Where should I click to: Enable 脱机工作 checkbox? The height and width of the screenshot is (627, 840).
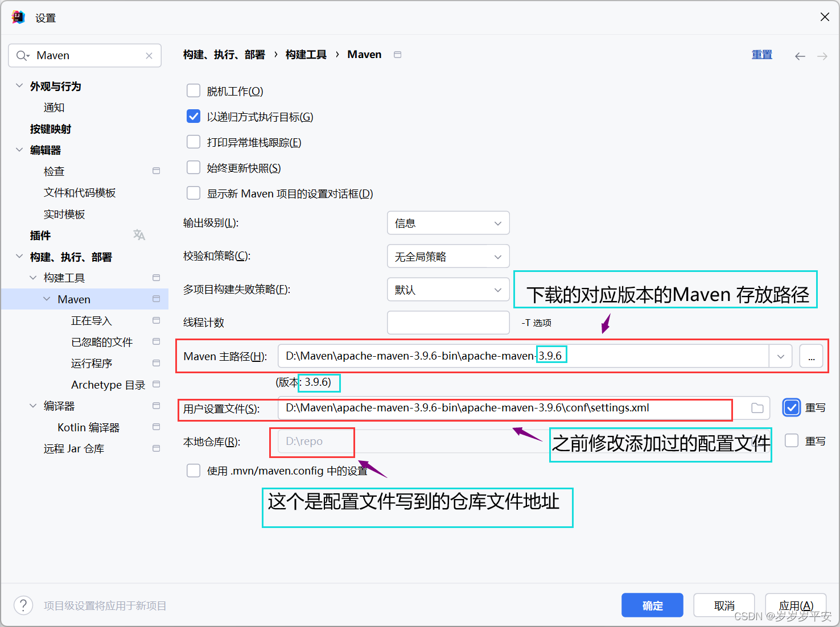193,90
